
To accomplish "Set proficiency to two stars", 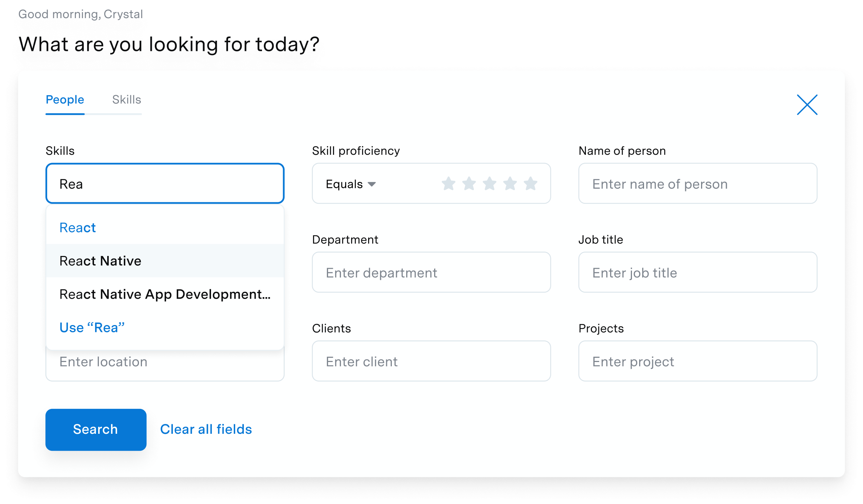I will click(x=469, y=184).
